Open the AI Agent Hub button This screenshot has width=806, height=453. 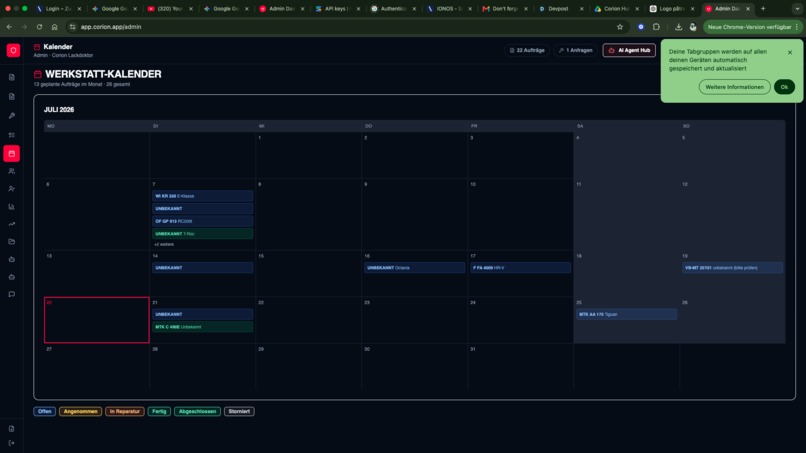[629, 50]
